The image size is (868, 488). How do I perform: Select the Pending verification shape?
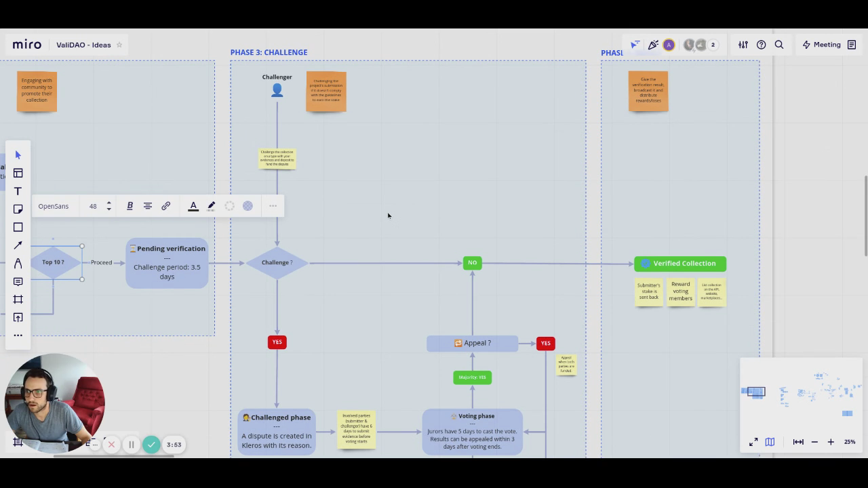click(x=167, y=263)
